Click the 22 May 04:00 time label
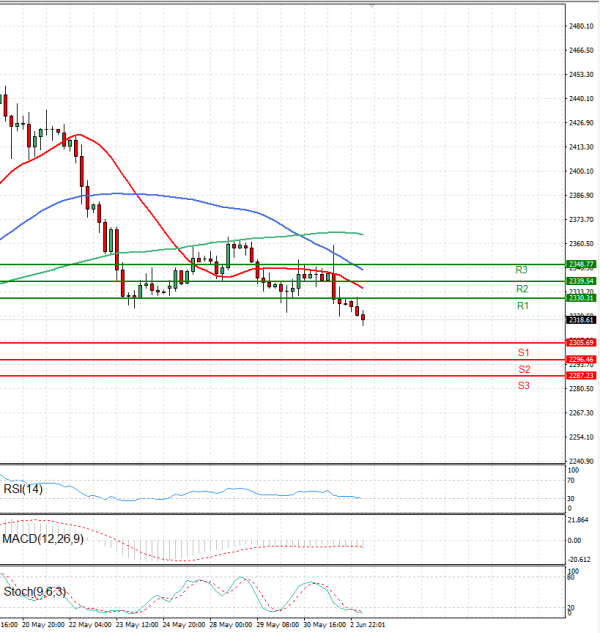 pos(90,625)
